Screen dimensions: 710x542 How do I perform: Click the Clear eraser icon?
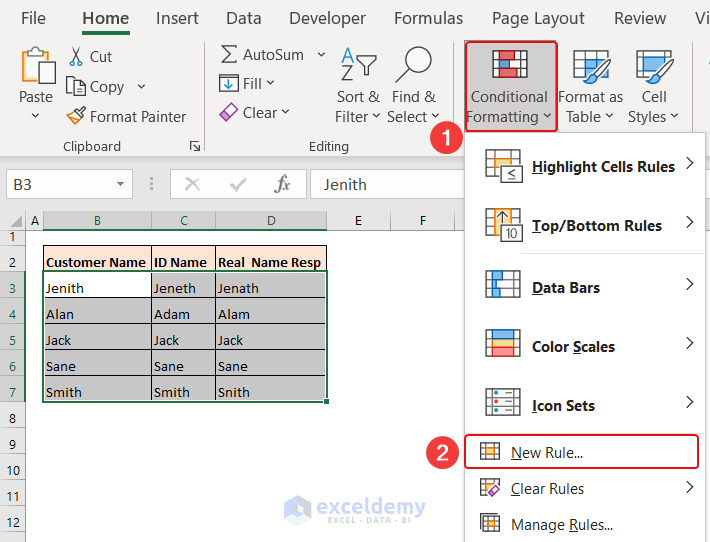click(x=229, y=112)
